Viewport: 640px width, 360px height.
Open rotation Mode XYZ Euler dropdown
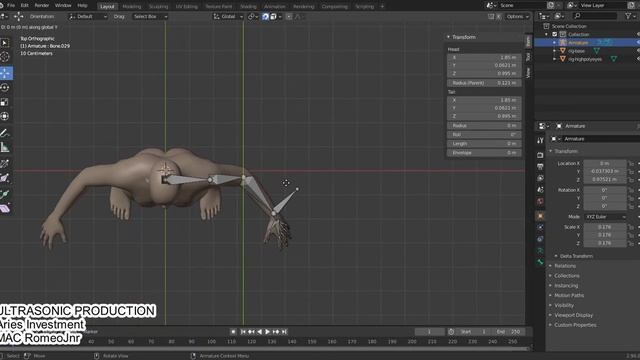(x=605, y=217)
